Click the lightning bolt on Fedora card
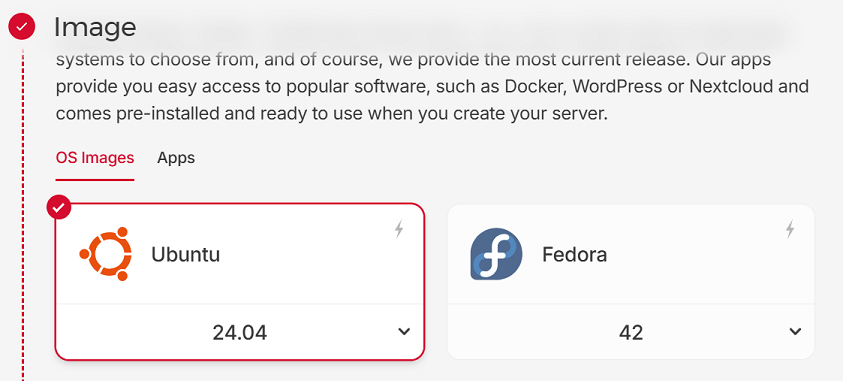Screen dimensions: 843x381 789,229
